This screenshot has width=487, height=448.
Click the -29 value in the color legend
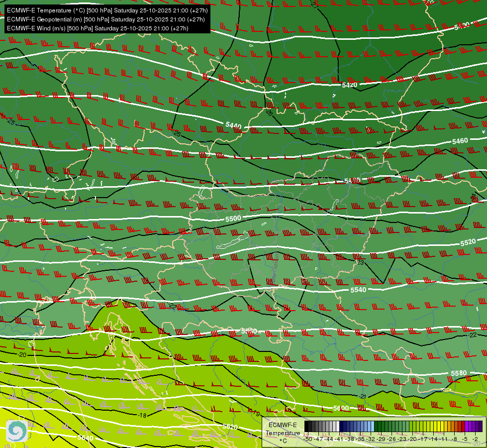point(381,439)
